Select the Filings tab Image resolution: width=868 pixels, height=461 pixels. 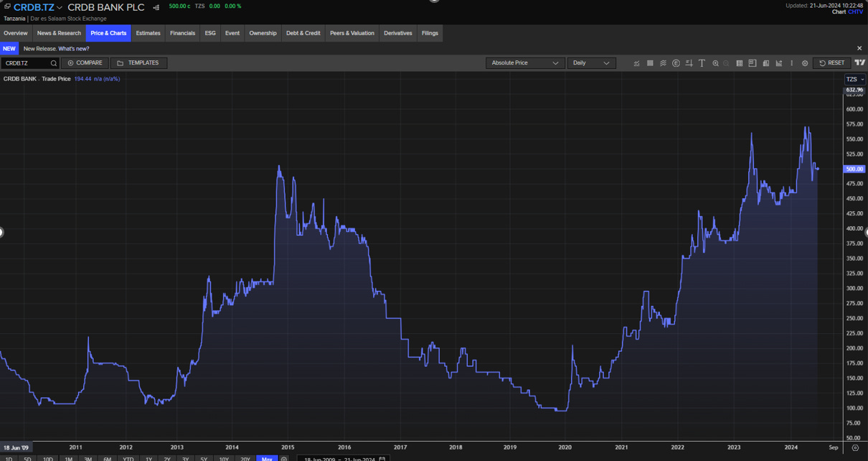pyautogui.click(x=430, y=33)
